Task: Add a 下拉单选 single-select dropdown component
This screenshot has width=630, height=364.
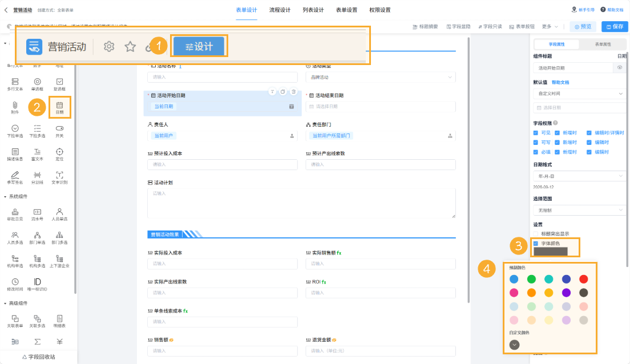Action: [15, 131]
